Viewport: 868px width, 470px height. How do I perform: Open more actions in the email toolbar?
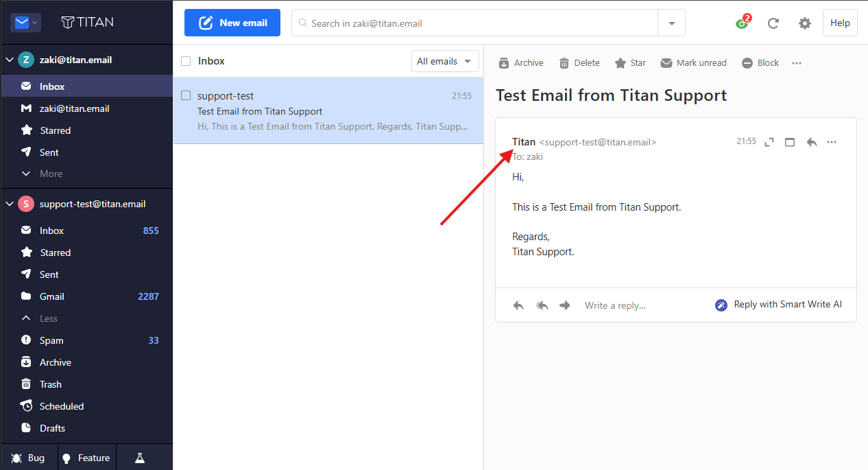coord(797,63)
